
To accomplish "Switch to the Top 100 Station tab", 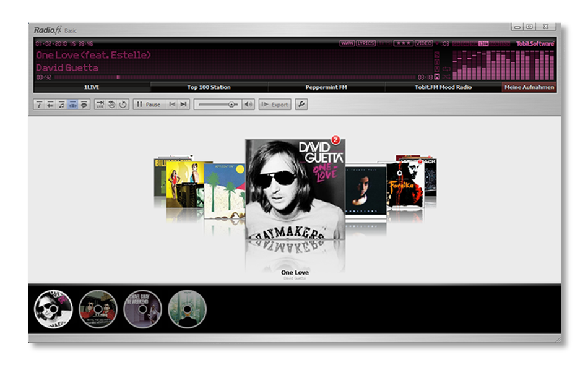I will pos(209,87).
